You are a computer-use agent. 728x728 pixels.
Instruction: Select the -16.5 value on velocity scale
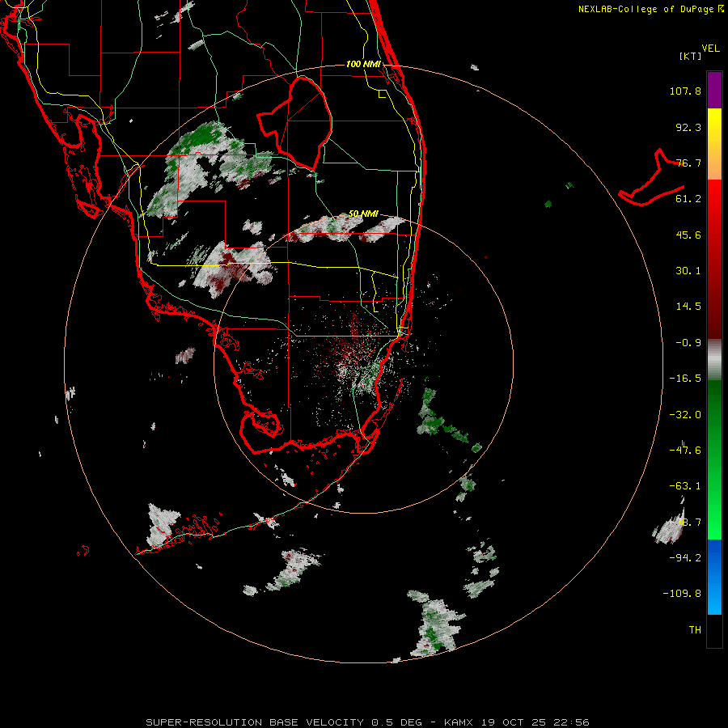(685, 379)
